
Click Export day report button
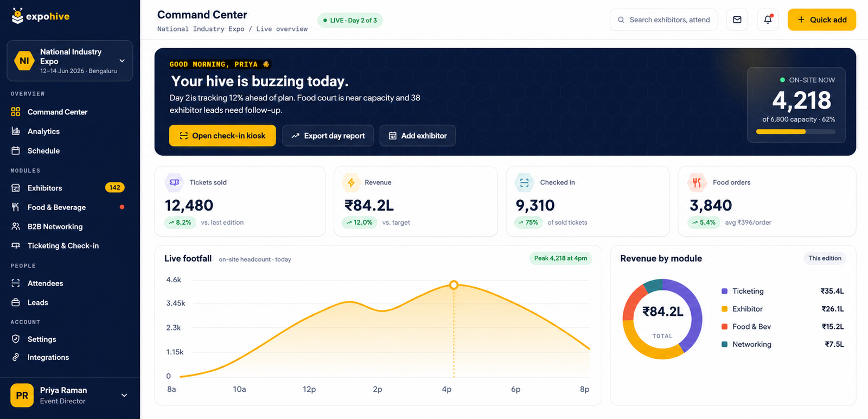coord(328,136)
